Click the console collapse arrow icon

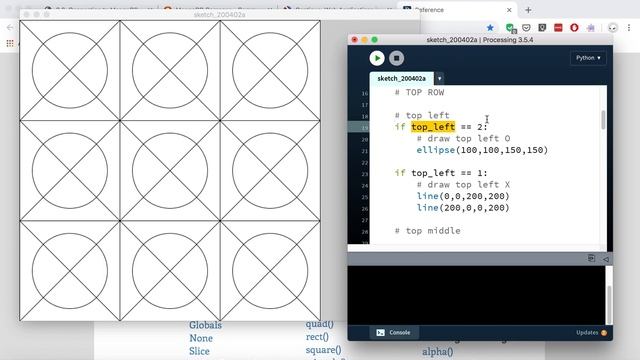(606, 259)
